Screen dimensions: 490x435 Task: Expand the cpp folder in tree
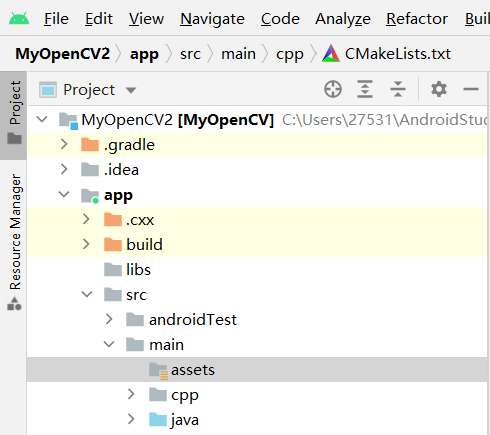pos(131,394)
